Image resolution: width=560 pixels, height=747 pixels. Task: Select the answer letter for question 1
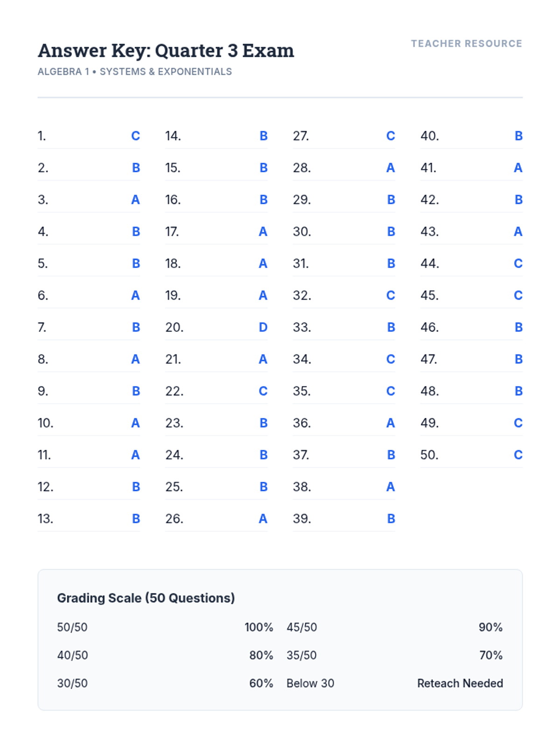point(135,136)
